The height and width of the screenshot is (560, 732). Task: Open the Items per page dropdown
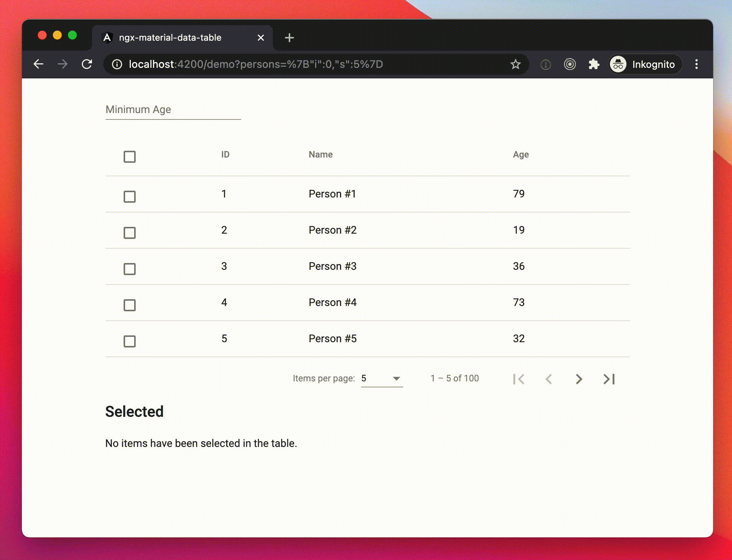382,378
